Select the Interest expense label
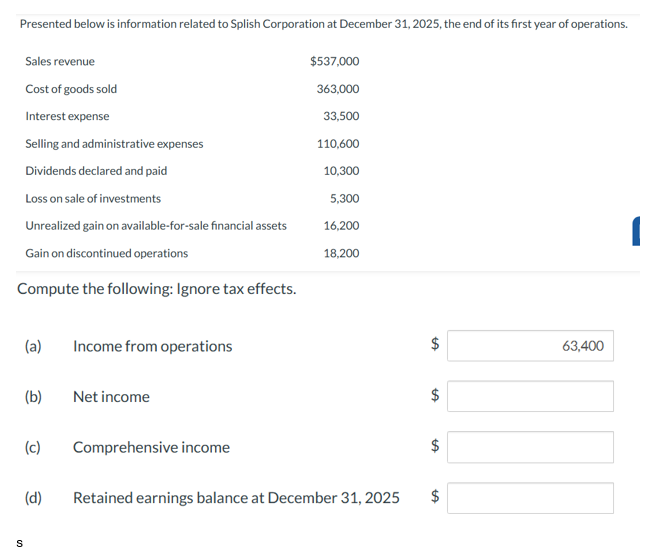This screenshot has width=671, height=560. [x=67, y=116]
